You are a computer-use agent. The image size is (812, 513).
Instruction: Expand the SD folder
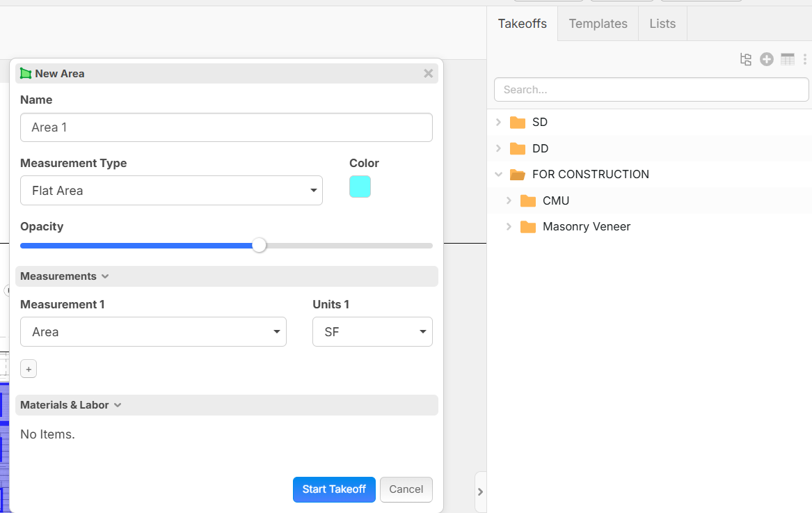498,123
